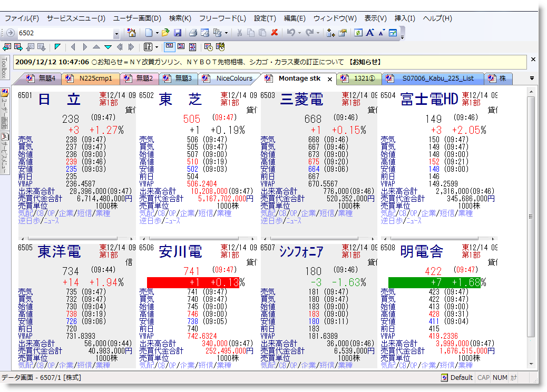
Task: Create a new blank page
Action: [149, 33]
